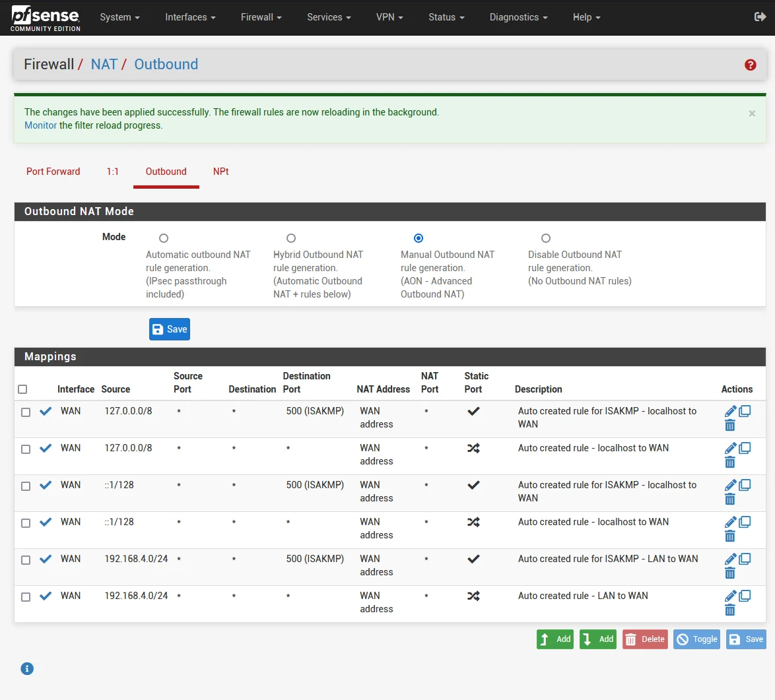Click enabled checkmark on first mapping row
The height and width of the screenshot is (700, 775).
[46, 412]
